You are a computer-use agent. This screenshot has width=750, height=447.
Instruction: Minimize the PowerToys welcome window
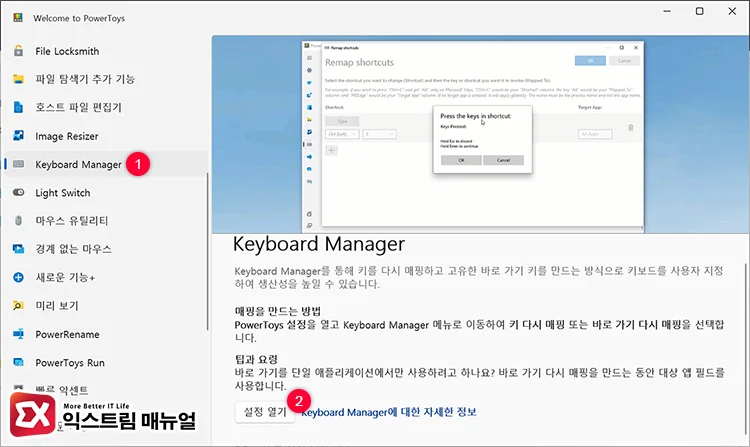(x=667, y=11)
